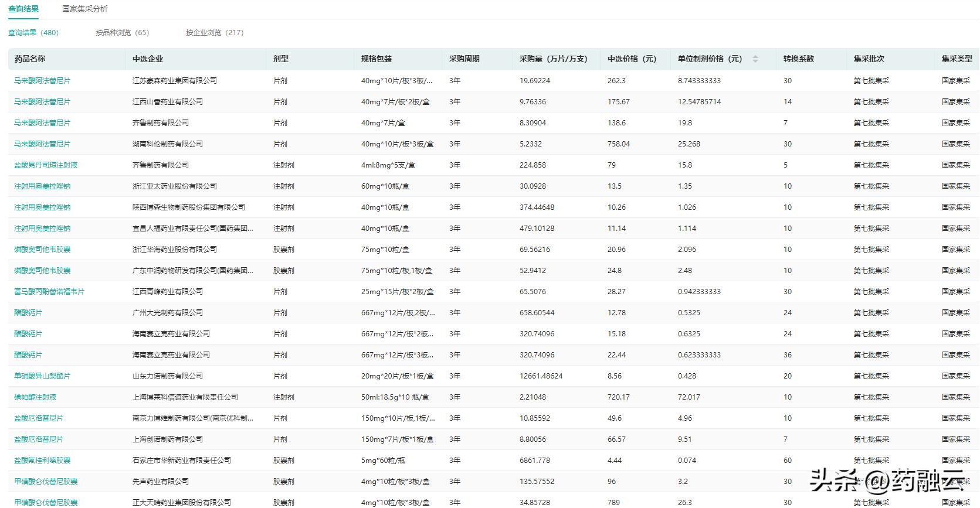Click the purchase volume value 12661.48624
This screenshot has width=980, height=508.
point(541,376)
